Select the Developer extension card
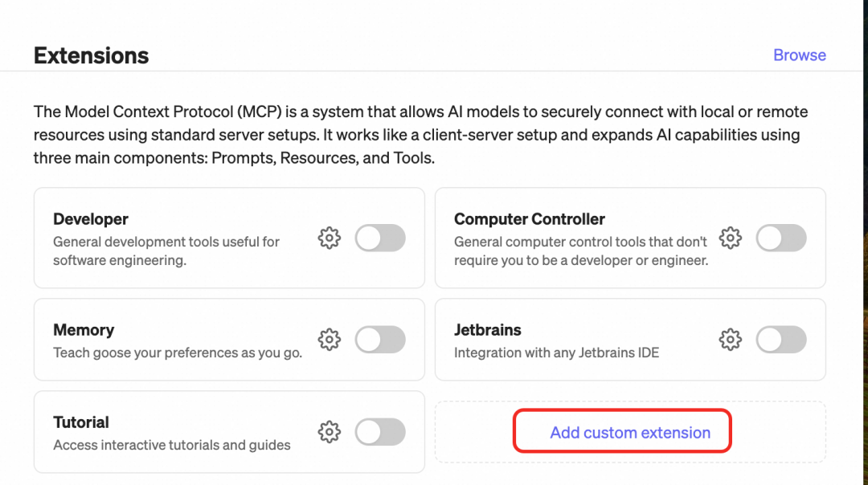The width and height of the screenshot is (868, 485). 161,238
